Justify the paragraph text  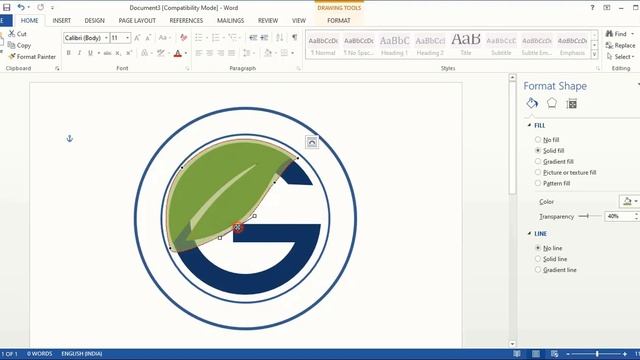tap(231, 53)
